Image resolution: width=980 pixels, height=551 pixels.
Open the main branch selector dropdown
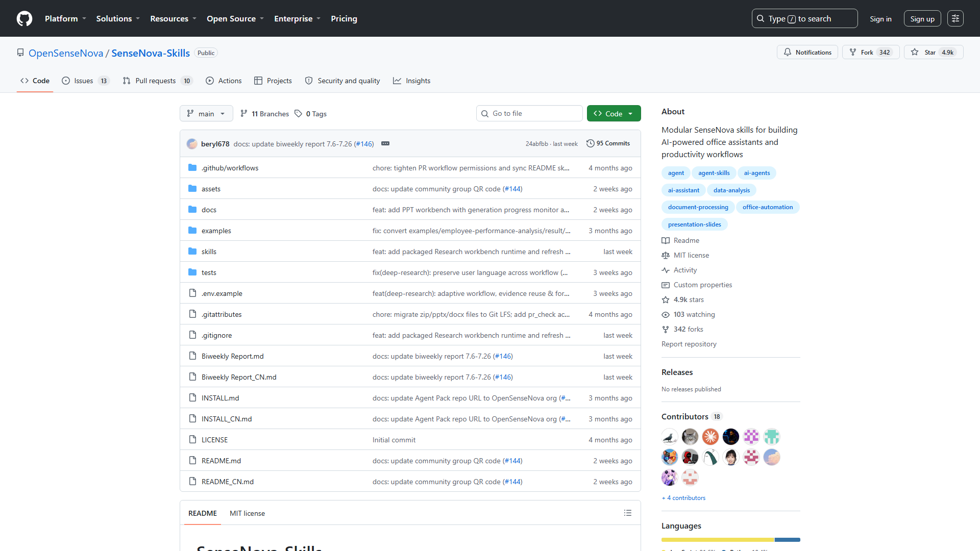pos(206,114)
